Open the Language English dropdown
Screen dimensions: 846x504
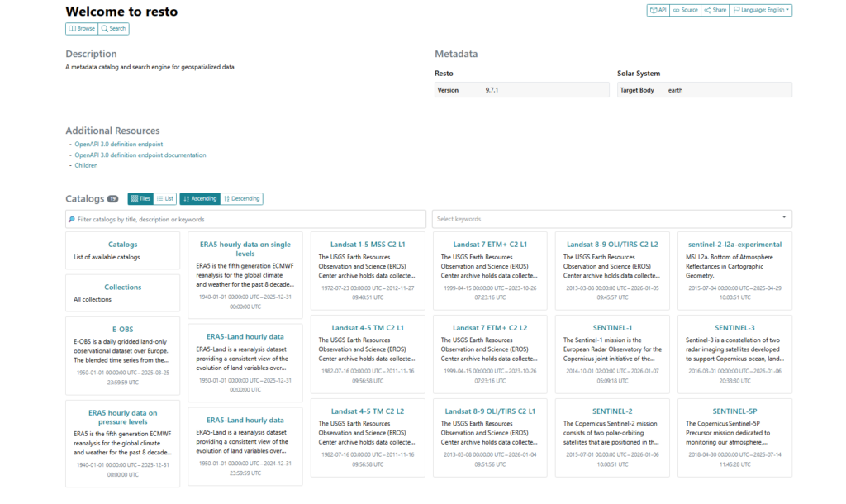pos(761,10)
